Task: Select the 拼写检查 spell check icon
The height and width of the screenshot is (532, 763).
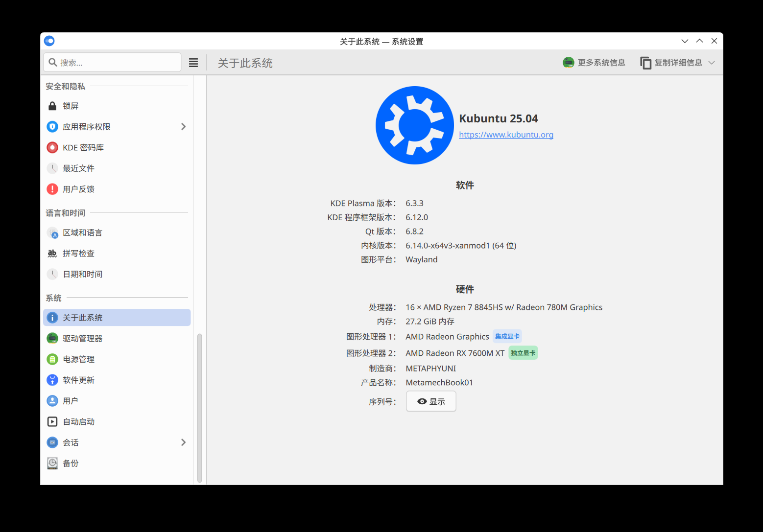Action: (x=52, y=254)
